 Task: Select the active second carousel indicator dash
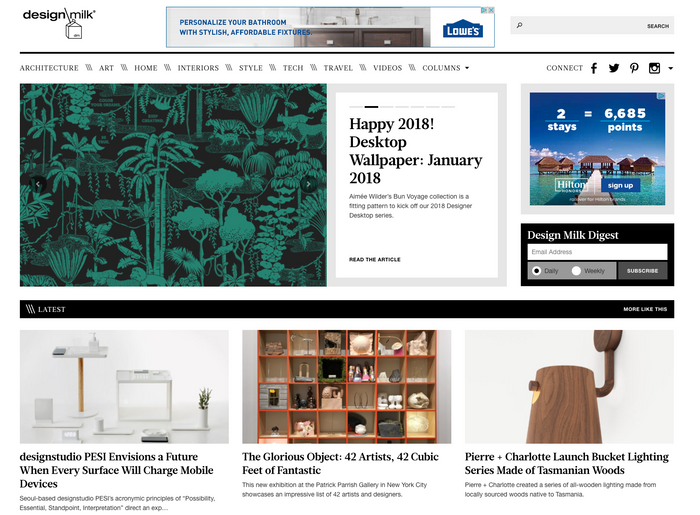click(x=371, y=107)
